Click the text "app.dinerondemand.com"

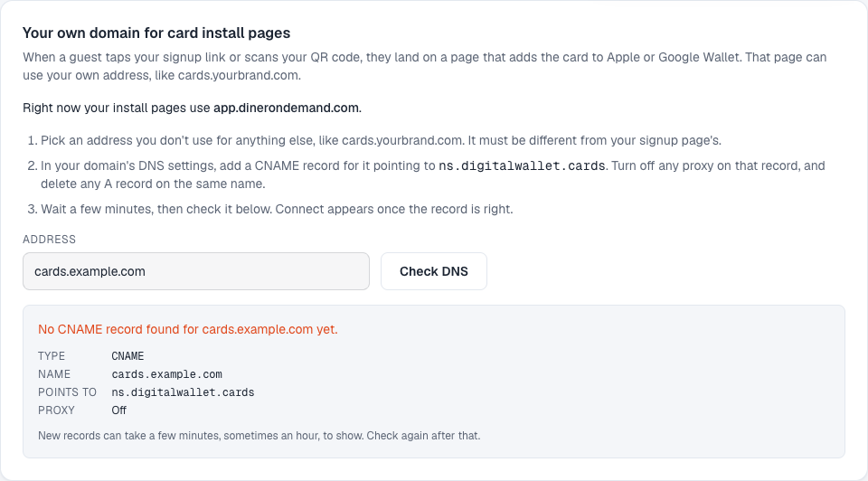pyautogui.click(x=287, y=108)
